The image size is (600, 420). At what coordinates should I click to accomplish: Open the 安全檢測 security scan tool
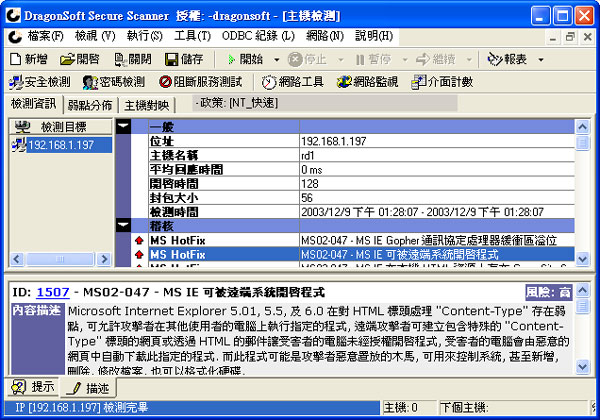tap(40, 82)
